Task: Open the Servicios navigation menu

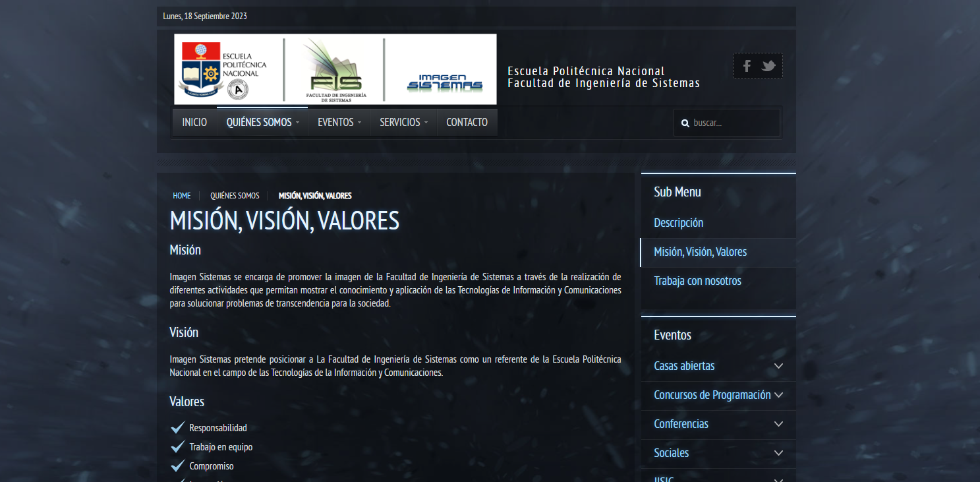Action: (403, 123)
